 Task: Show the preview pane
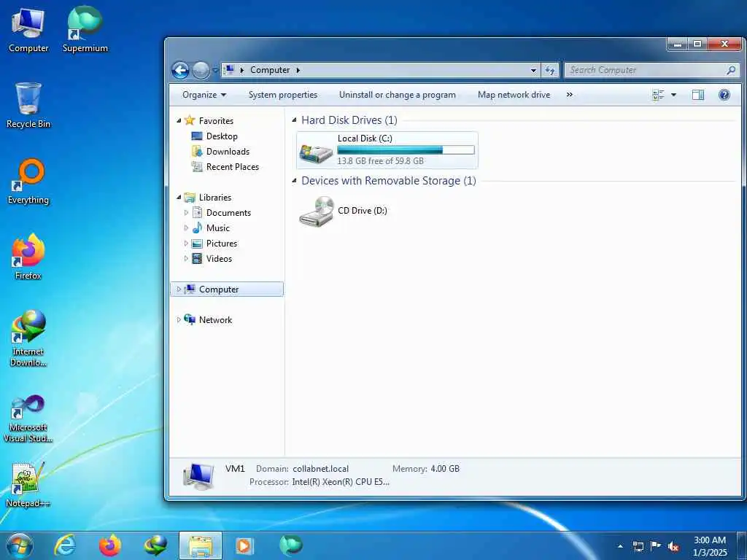point(698,95)
